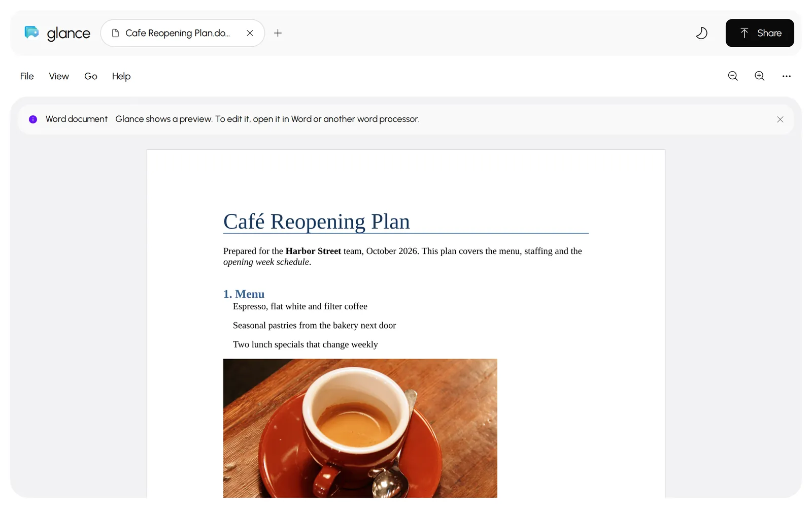
Task: Zoom out with the magnifier minus icon
Action: point(733,76)
